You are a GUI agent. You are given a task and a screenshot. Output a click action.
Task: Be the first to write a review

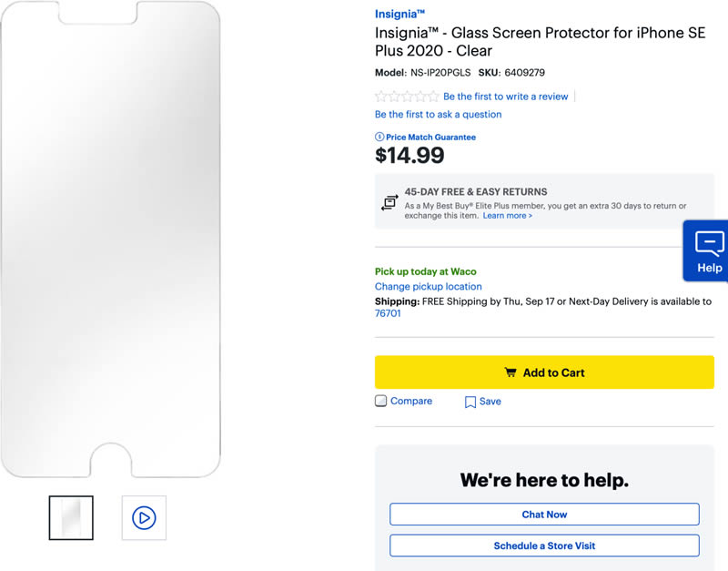[x=505, y=97]
